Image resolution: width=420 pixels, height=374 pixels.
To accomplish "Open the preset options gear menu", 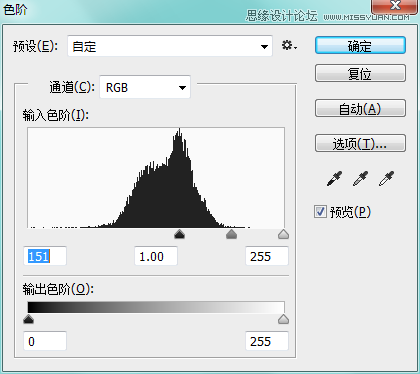I will point(289,45).
